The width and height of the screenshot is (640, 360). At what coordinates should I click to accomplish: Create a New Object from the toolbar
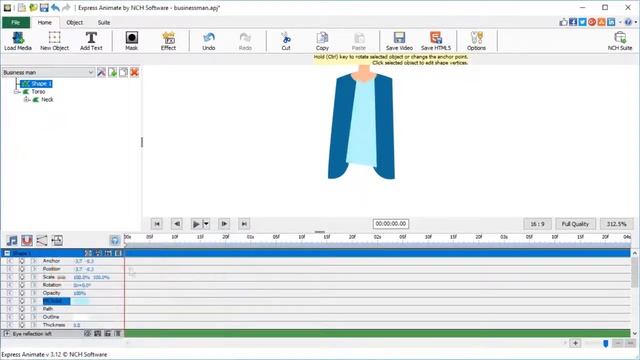(54, 41)
